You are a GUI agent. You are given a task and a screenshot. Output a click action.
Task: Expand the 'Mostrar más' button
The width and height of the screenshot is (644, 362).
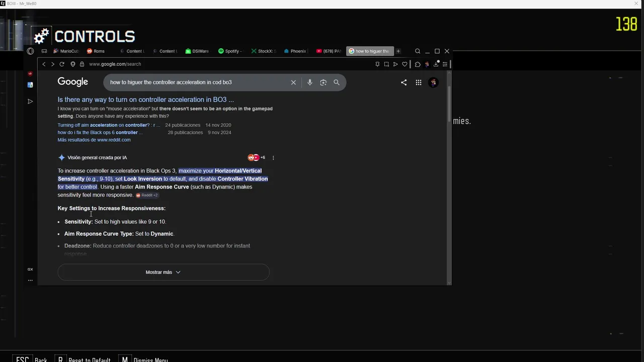[164, 272]
